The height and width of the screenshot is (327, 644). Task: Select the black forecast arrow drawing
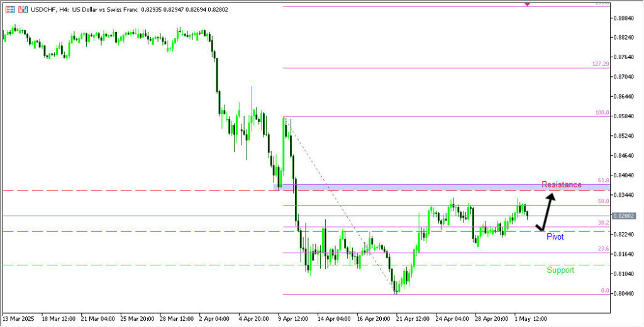546,213
